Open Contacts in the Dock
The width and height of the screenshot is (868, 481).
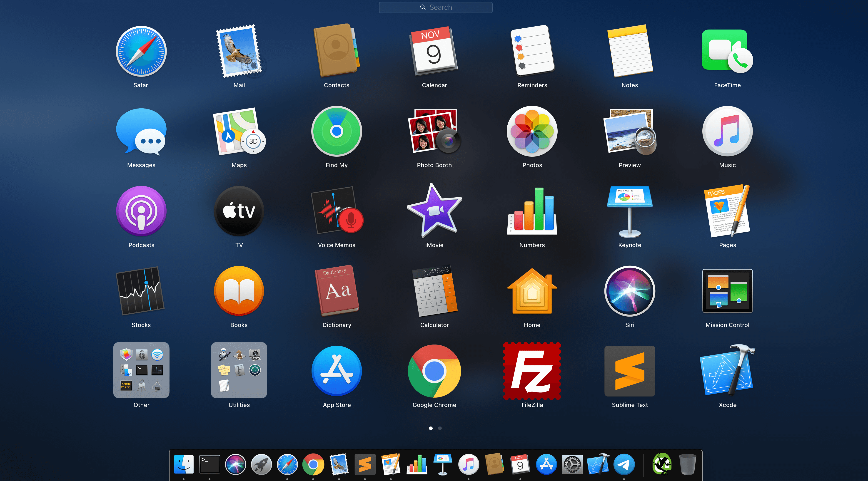coord(495,464)
